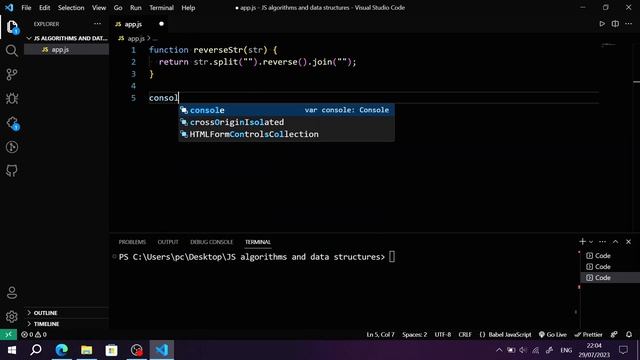Open the Go menu
This screenshot has width=640, height=360.
tap(118, 7)
